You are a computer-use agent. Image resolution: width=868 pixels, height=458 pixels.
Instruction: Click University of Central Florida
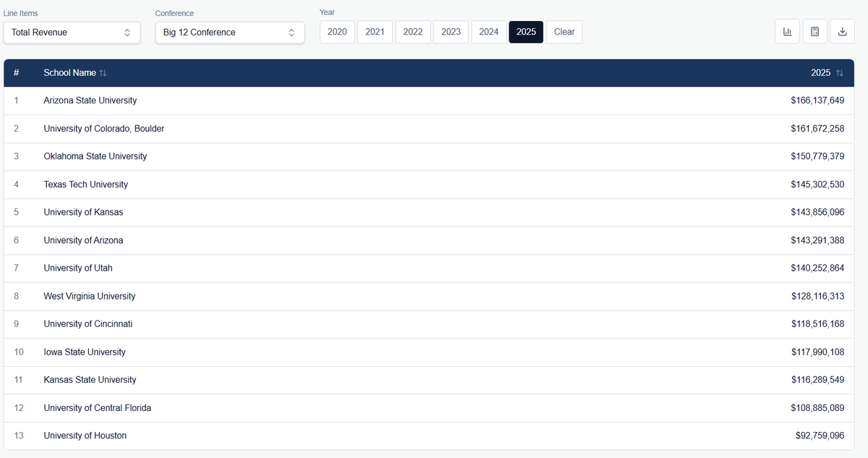[98, 408]
